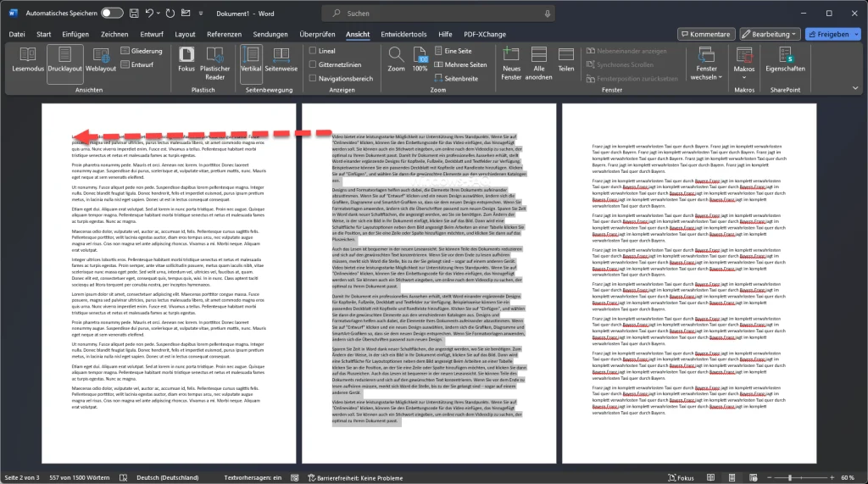Image resolution: width=868 pixels, height=484 pixels.
Task: Switch to Lesemodus view
Action: click(x=28, y=60)
